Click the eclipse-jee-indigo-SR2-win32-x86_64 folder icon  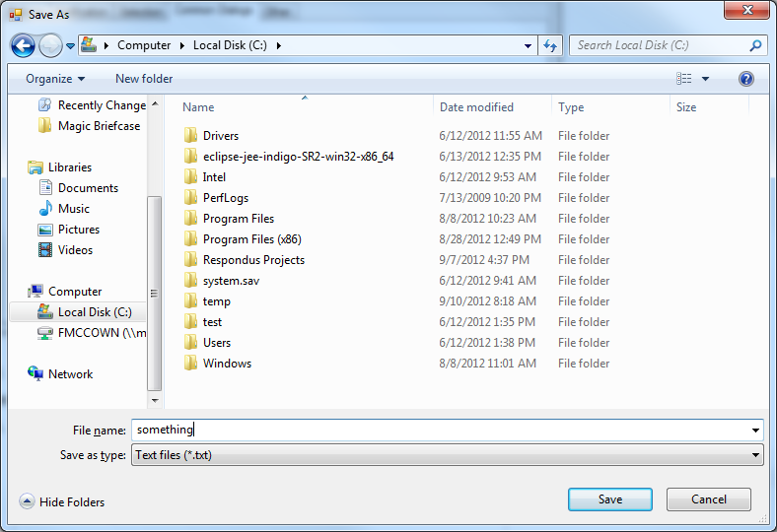190,157
